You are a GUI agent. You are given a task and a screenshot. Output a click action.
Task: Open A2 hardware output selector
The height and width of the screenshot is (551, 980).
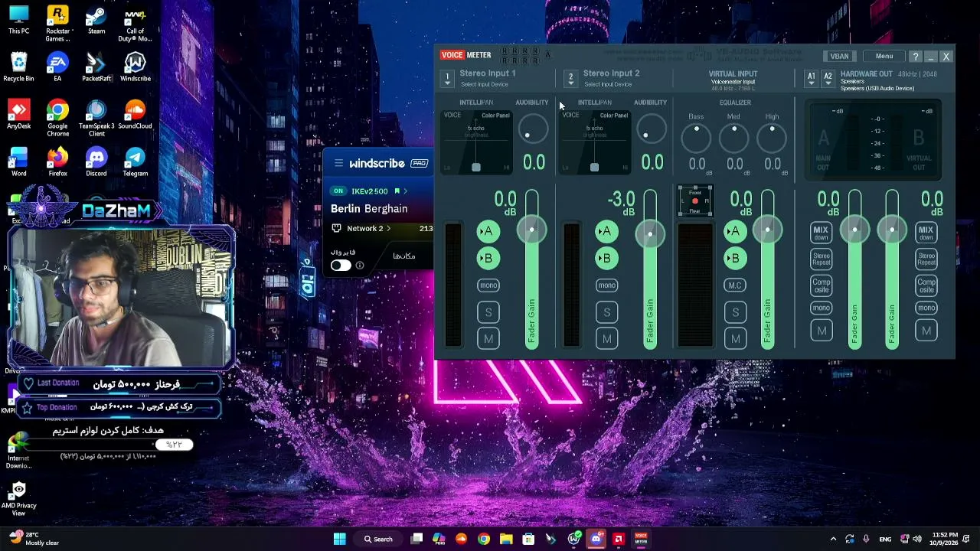click(828, 78)
